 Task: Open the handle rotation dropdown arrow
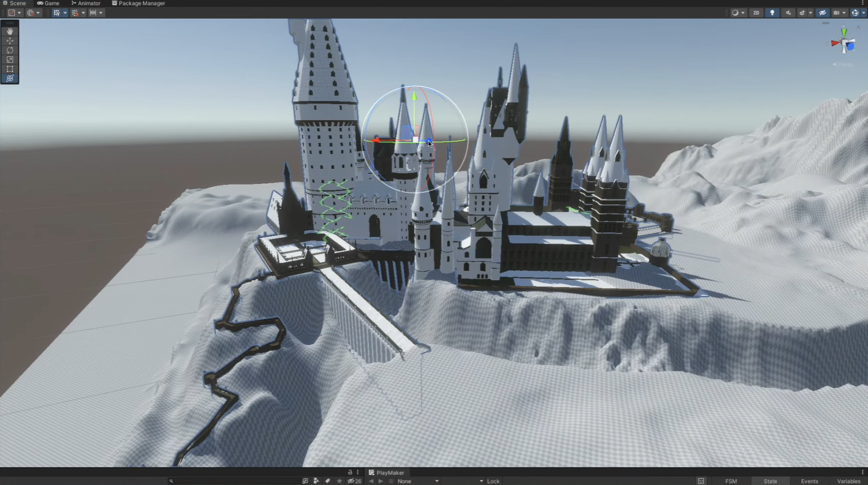(x=38, y=13)
